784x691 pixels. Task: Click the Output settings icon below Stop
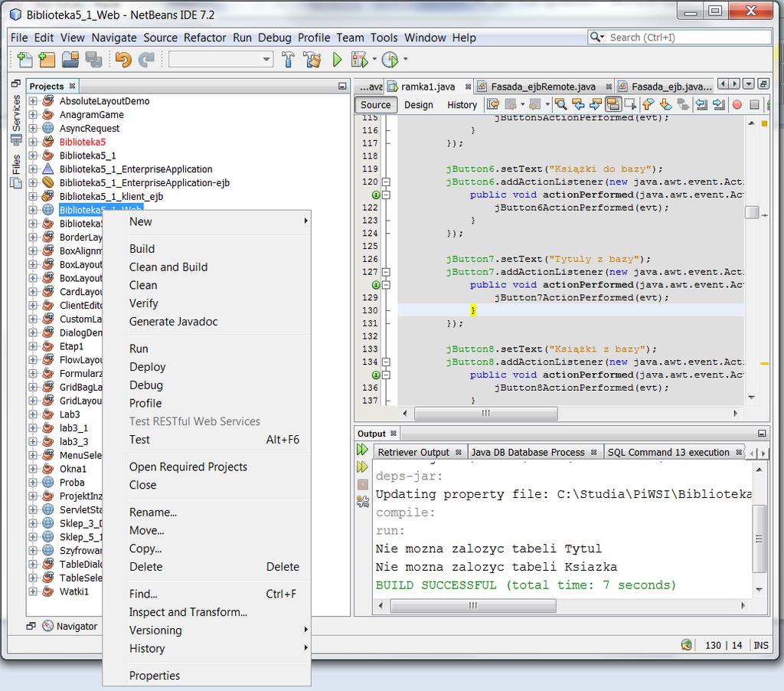(x=362, y=501)
